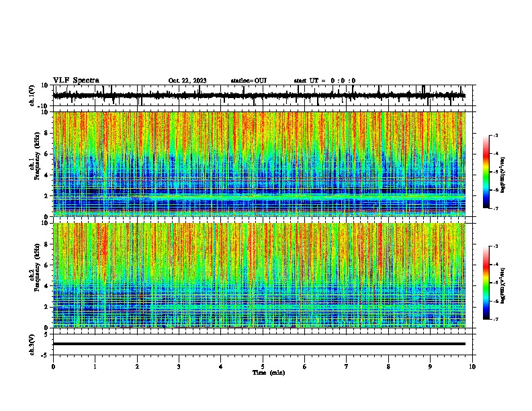Click the "6" kHz tick of ch.2 spectrogram
The height and width of the screenshot is (411, 532).
point(46,265)
